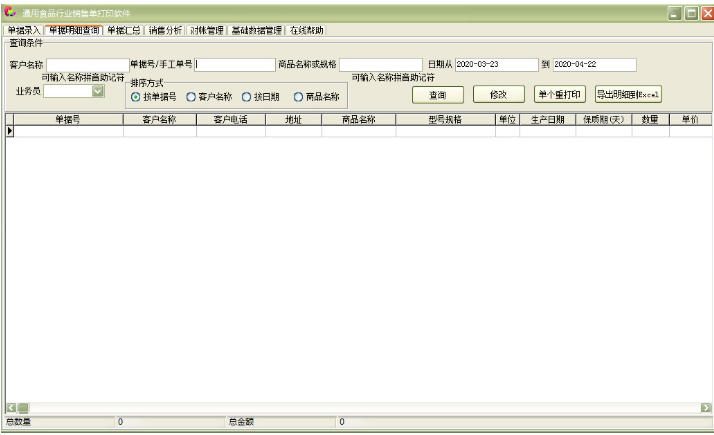Screen dimensions: 714x435
Task: Click the 单个重打印 button
Action: [x=560, y=94]
